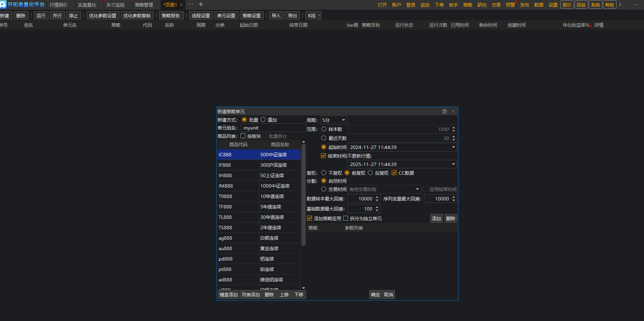Image resolution: width=644 pixels, height=321 pixels.
Task: Select 叠加 radio button for creation mode
Action: click(263, 120)
